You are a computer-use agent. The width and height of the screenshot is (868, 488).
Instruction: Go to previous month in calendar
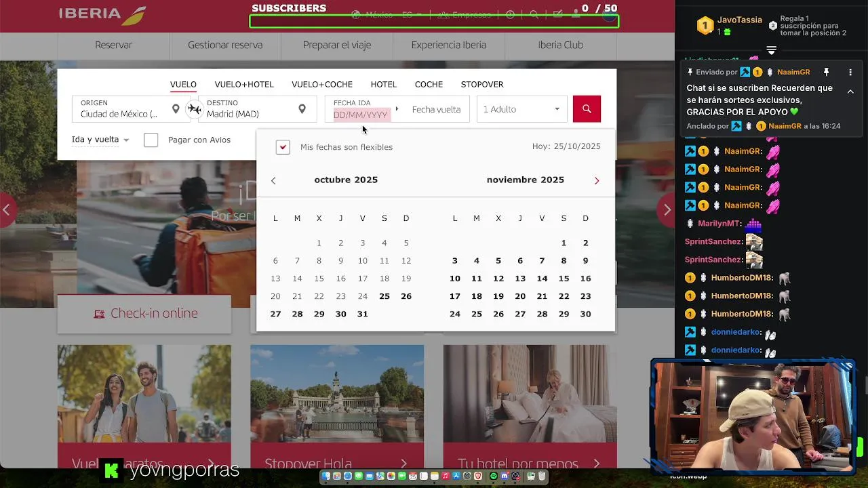(273, 180)
